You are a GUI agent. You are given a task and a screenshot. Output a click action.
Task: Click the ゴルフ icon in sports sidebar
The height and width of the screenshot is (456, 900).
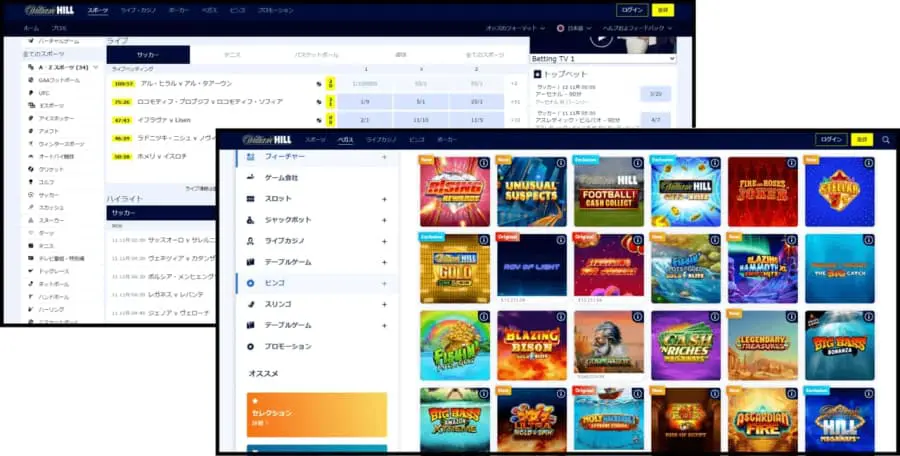coord(31,182)
